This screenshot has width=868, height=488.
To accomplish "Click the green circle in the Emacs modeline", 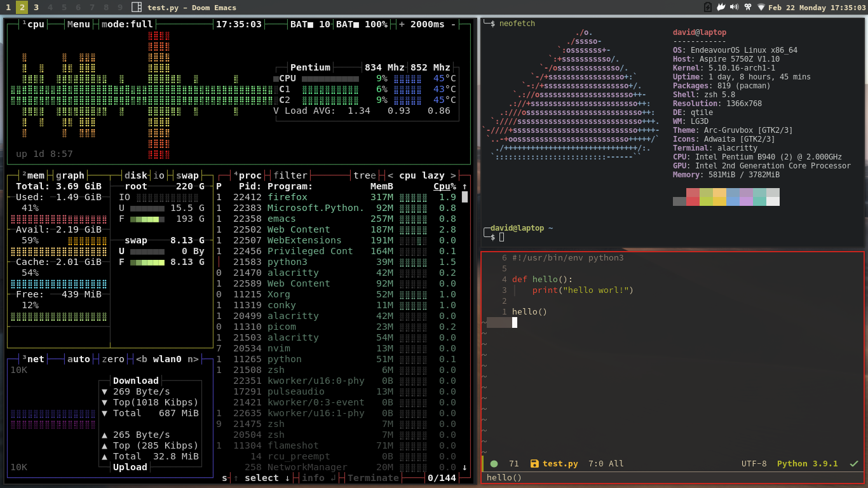I will [x=494, y=464].
